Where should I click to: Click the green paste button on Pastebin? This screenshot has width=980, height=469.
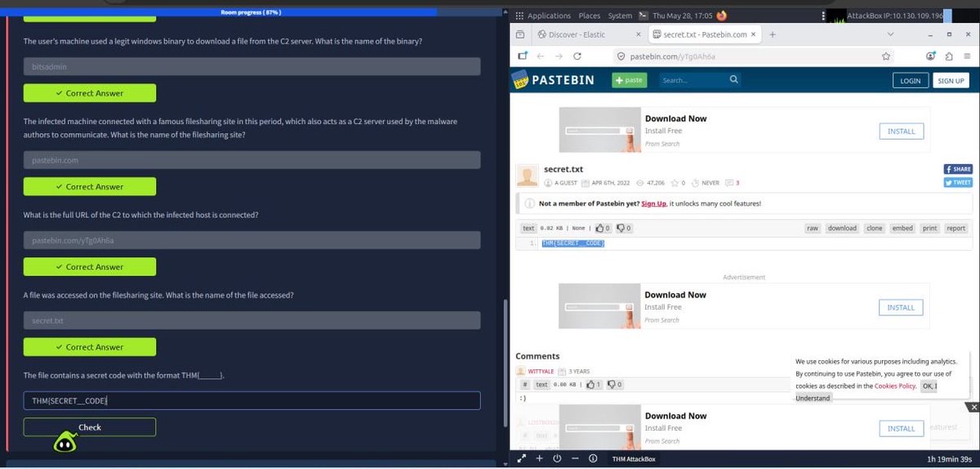click(629, 80)
